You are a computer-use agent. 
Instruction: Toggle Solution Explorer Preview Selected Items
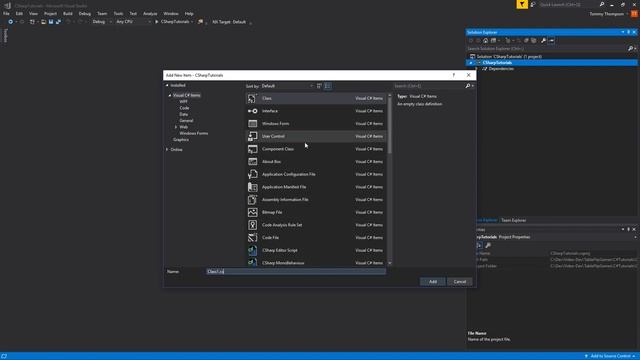click(x=551, y=40)
